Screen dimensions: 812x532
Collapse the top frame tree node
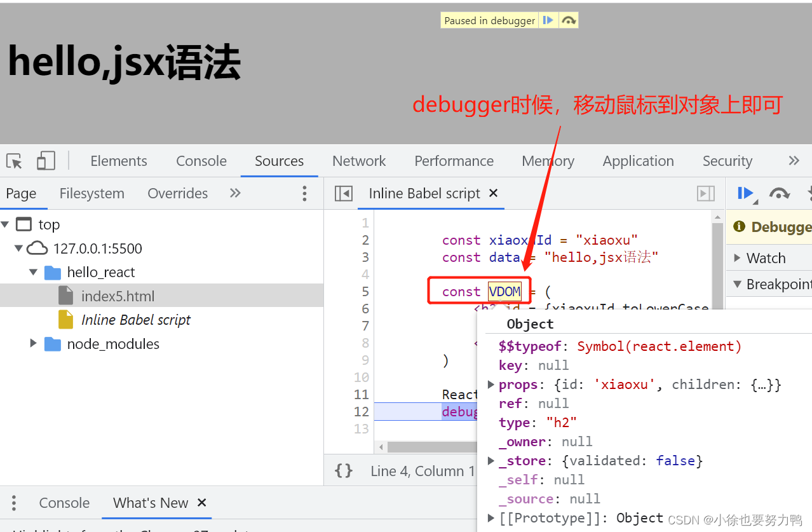point(6,224)
